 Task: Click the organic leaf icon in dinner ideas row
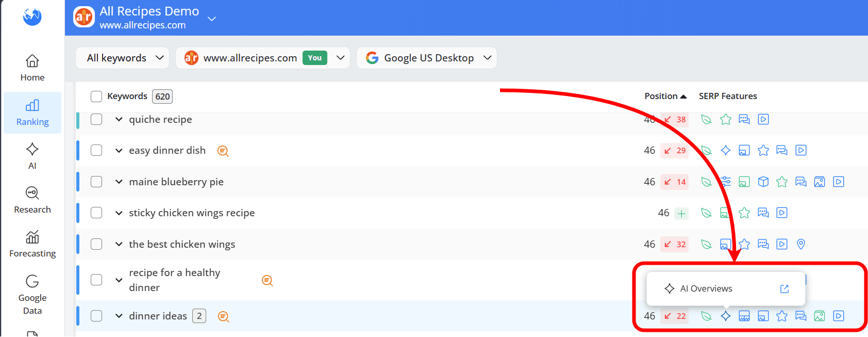point(707,316)
